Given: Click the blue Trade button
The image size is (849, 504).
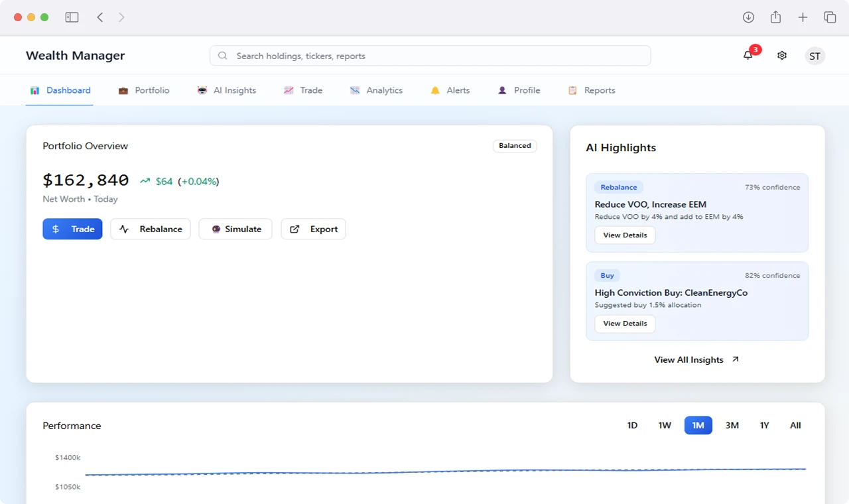Looking at the screenshot, I should 72,229.
